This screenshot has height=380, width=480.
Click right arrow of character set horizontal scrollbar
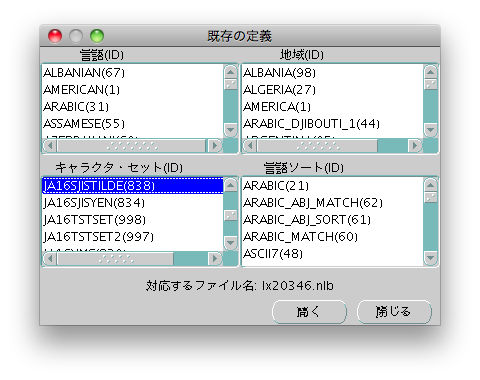tap(215, 258)
